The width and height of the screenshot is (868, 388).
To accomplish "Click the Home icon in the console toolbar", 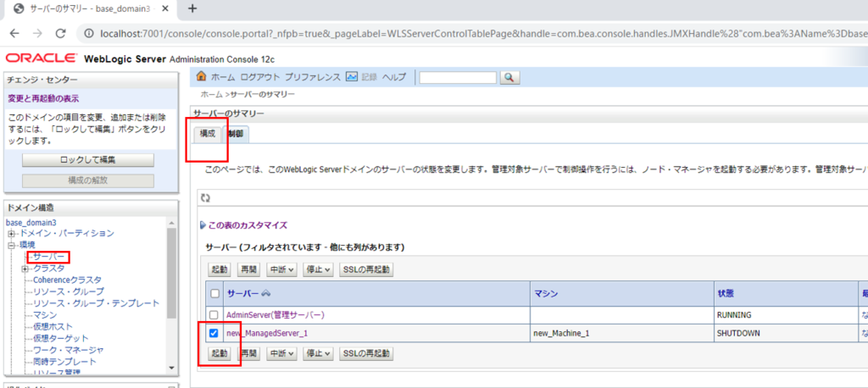I will point(202,77).
